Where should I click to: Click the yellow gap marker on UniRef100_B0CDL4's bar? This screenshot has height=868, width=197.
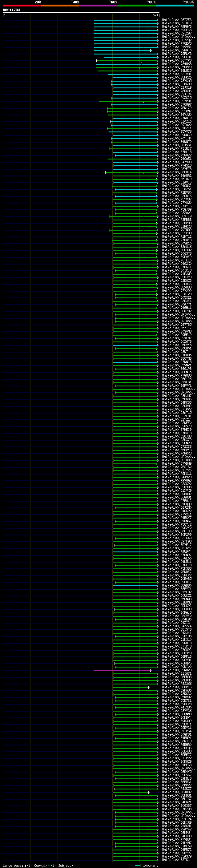click(143, 174)
